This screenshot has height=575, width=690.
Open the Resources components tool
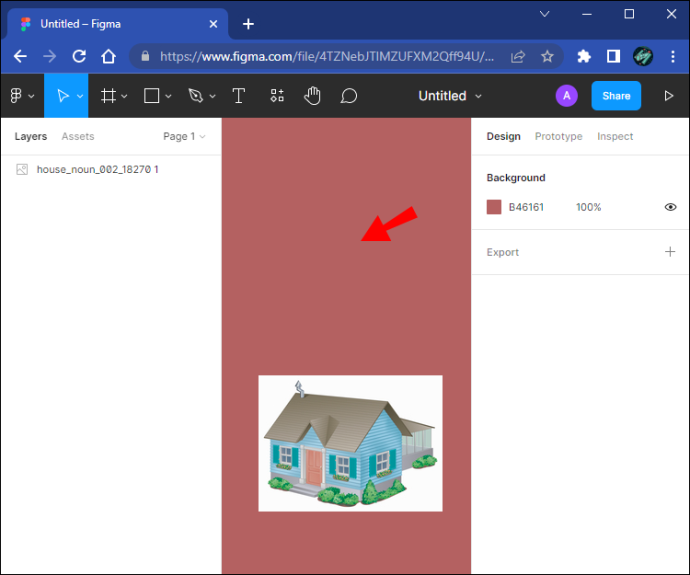coord(277,95)
